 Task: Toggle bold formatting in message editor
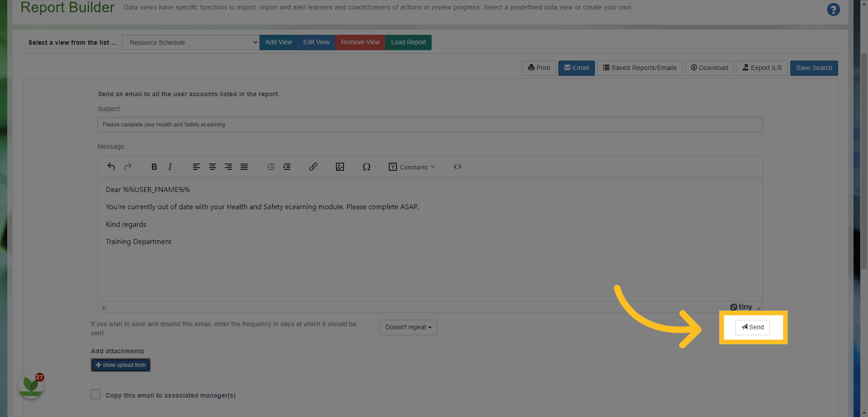(154, 167)
